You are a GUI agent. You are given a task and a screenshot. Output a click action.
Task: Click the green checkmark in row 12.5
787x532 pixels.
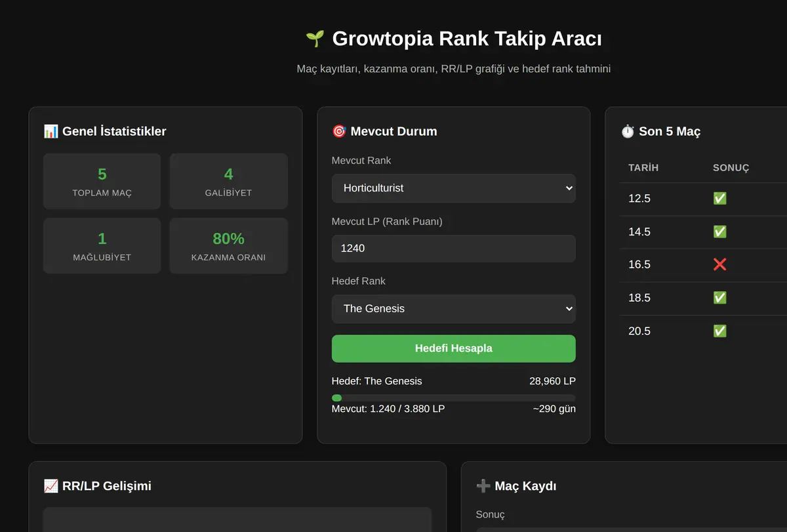click(719, 198)
